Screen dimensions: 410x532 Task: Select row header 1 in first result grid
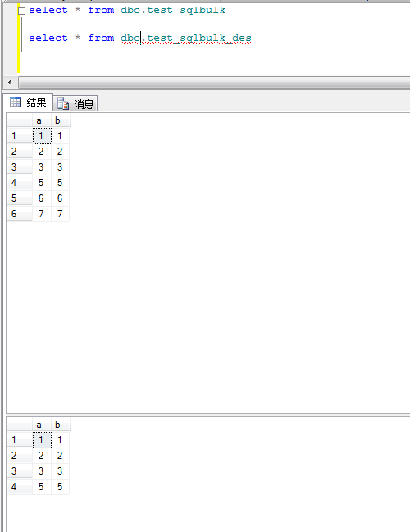click(x=20, y=136)
